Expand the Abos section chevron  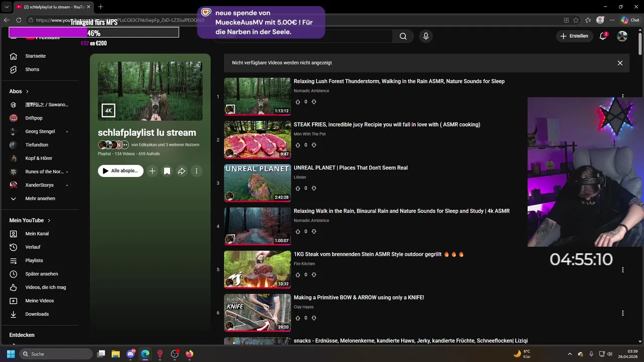27,92
